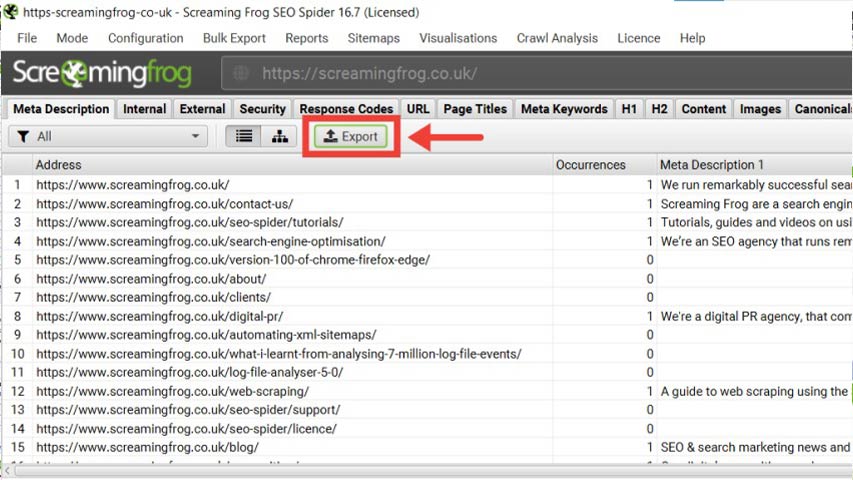Select the Meta Keywords tab
Viewport: 853px width, 480px height.
[564, 109]
